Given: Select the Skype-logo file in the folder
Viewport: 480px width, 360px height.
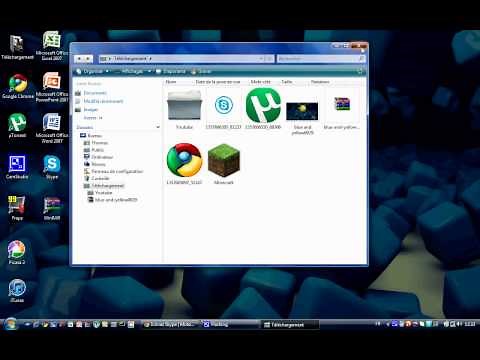Looking at the screenshot, I should [x=224, y=109].
